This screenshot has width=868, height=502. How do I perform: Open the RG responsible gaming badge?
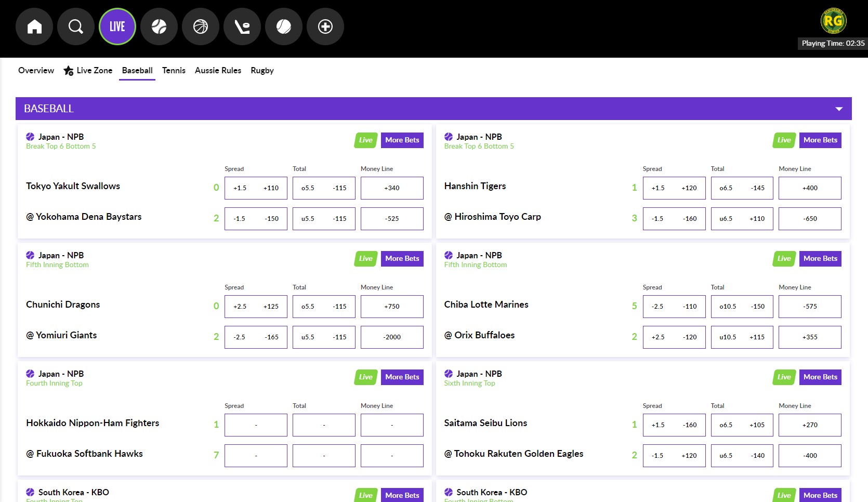[833, 21]
